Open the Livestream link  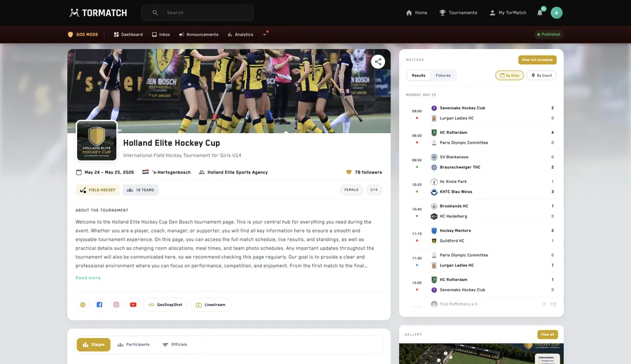coord(211,304)
